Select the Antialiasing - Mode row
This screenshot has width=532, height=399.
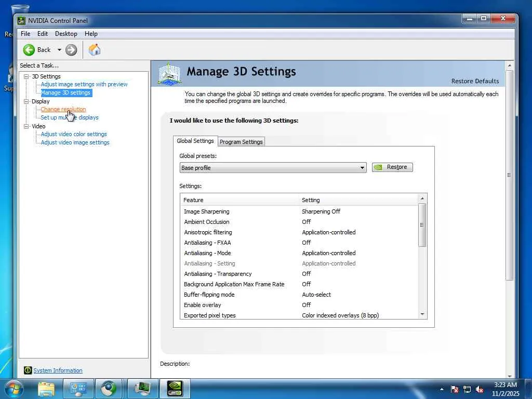300,253
